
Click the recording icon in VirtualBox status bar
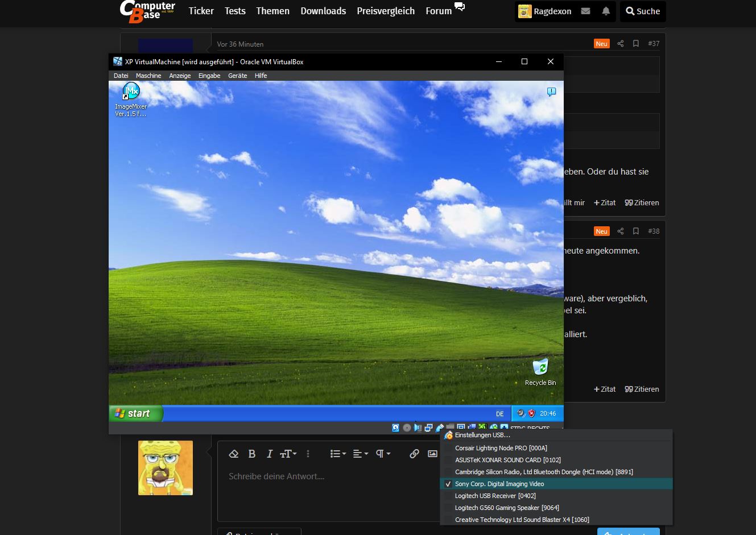coord(472,426)
